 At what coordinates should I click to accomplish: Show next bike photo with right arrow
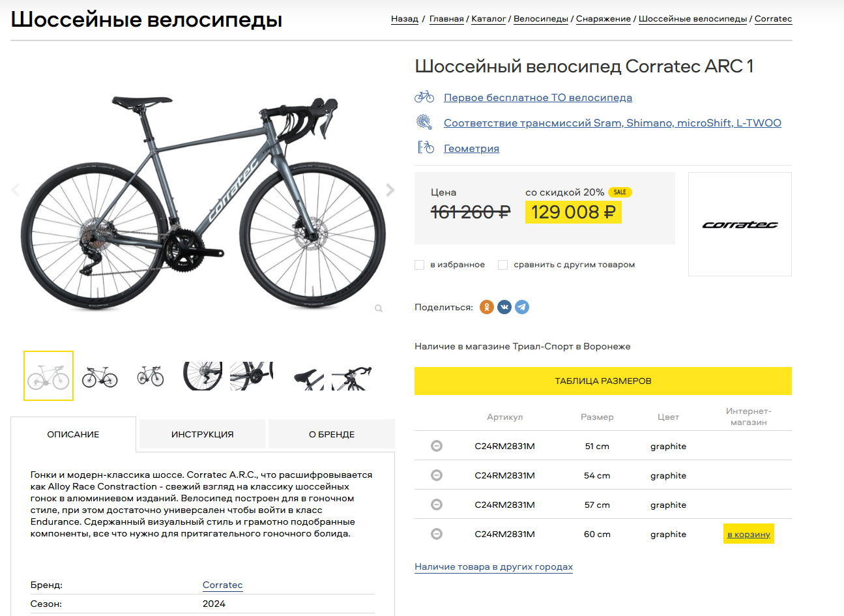[x=390, y=190]
